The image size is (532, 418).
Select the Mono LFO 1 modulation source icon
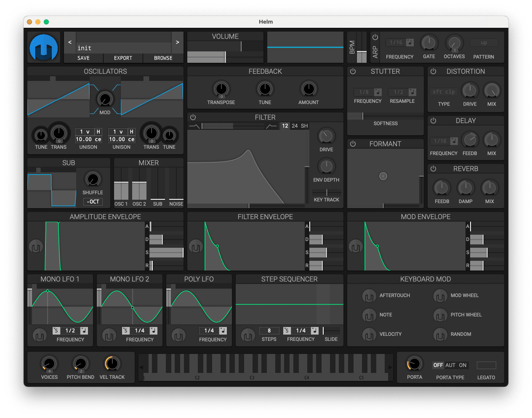click(x=40, y=336)
